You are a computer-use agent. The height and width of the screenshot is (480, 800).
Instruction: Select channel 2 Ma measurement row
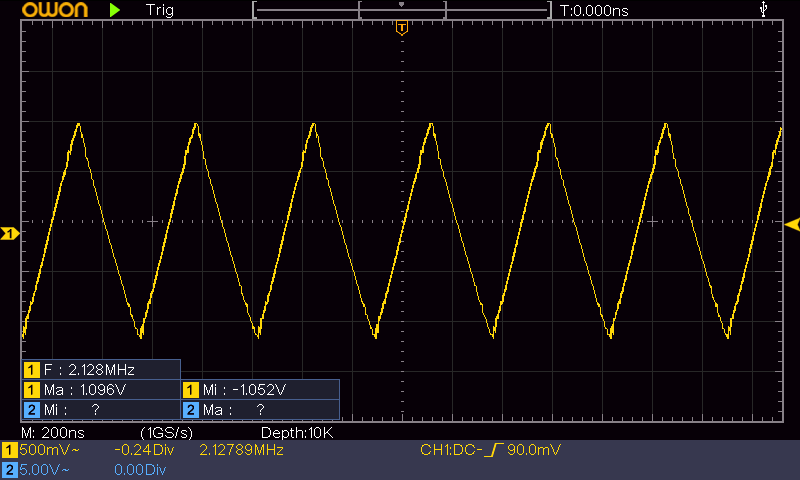pos(260,410)
